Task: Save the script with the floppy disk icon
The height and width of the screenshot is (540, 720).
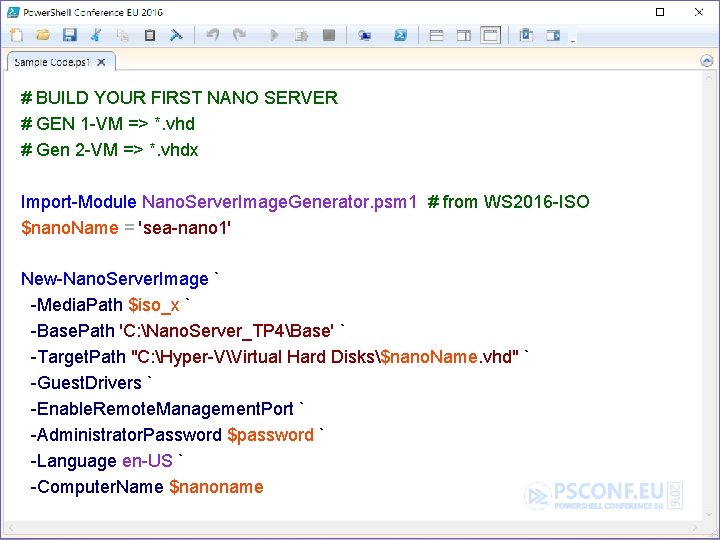Action: click(x=70, y=35)
